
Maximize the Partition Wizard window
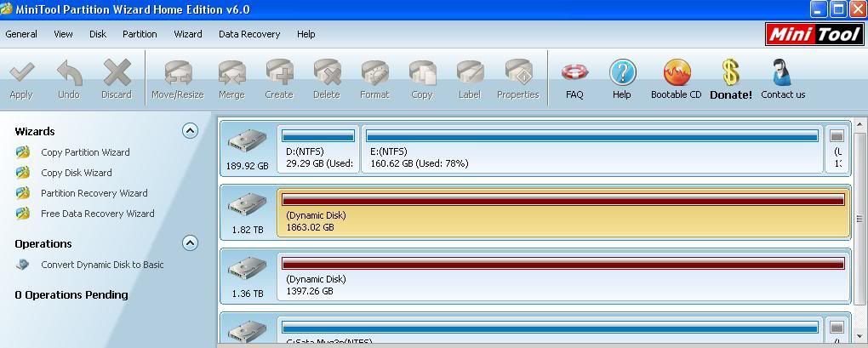(x=839, y=9)
